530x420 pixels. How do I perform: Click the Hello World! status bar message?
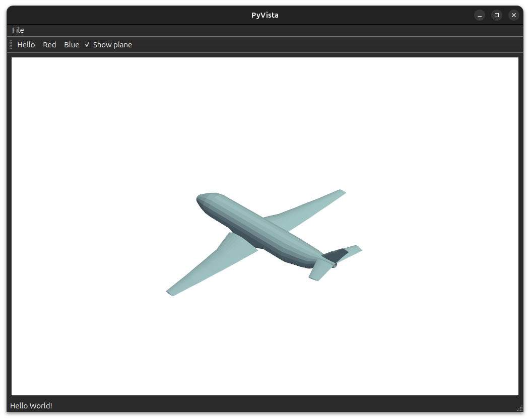pos(31,406)
